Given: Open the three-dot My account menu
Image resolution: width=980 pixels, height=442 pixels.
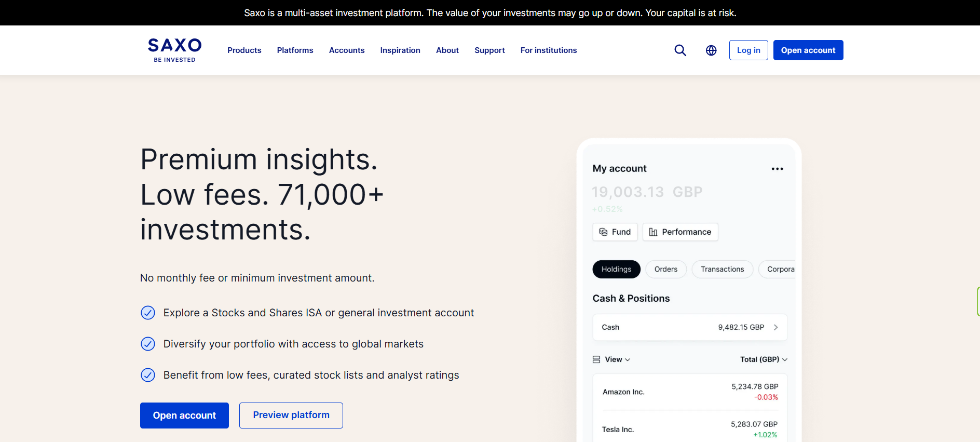Looking at the screenshot, I should coord(777,169).
